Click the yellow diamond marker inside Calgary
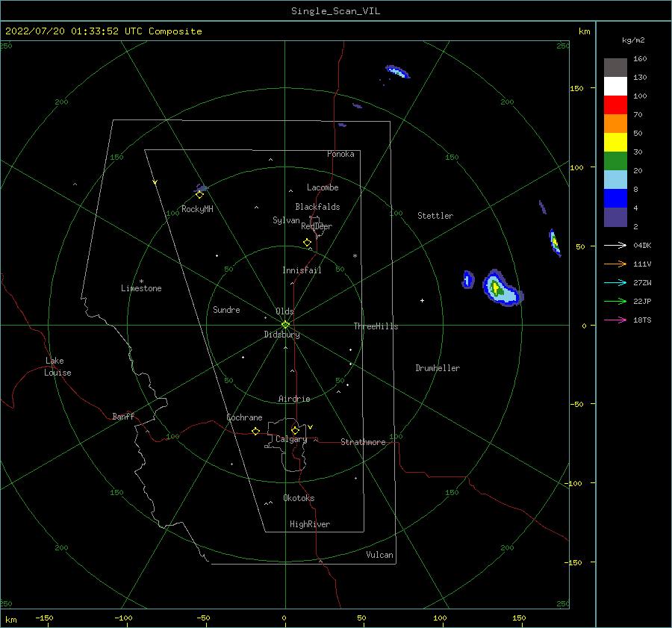The image size is (672, 628). [295, 430]
